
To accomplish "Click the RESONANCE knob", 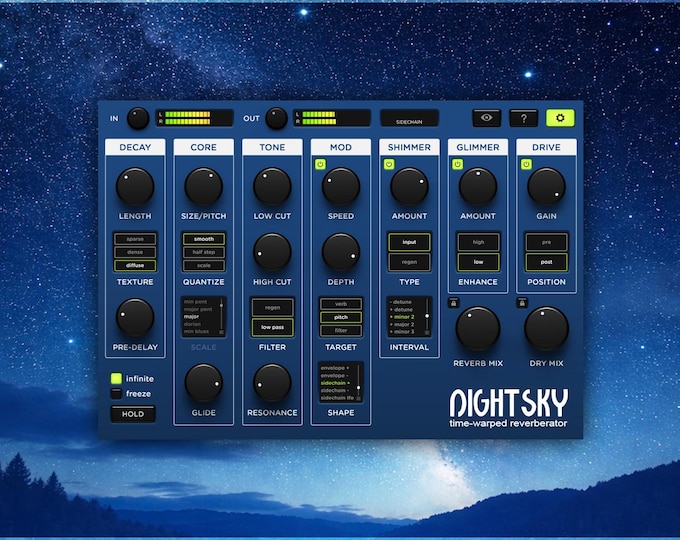I will 272,383.
